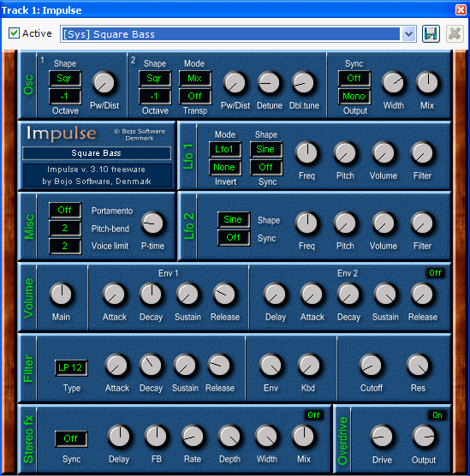Uncheck the Active checkbox
470x476 pixels.
(x=14, y=33)
